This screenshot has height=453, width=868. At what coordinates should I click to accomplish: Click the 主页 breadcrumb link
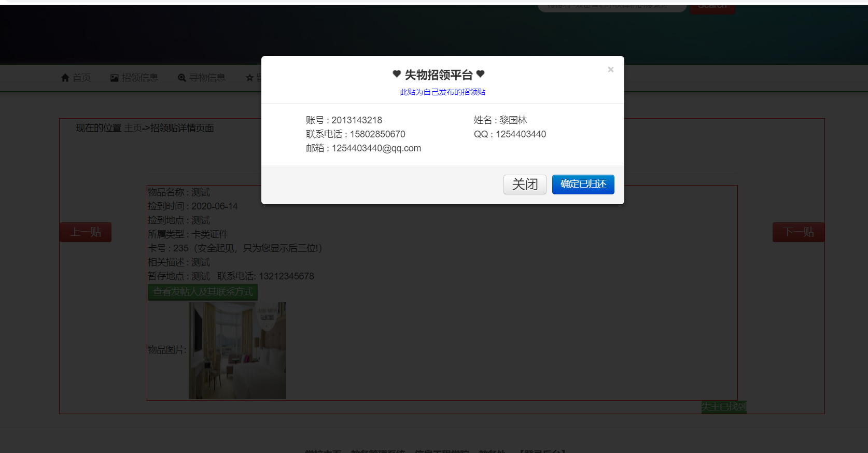[133, 128]
